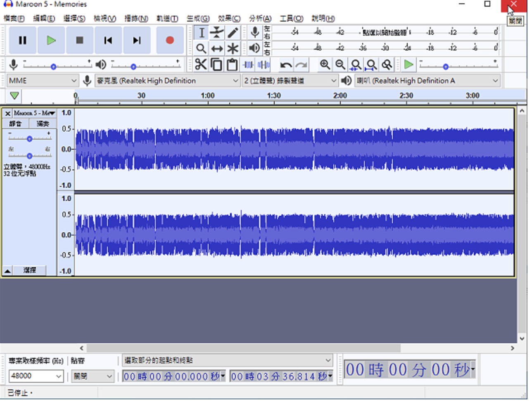This screenshot has height=401, width=532.
Task: Open the 效果(C) menu
Action: click(x=229, y=19)
